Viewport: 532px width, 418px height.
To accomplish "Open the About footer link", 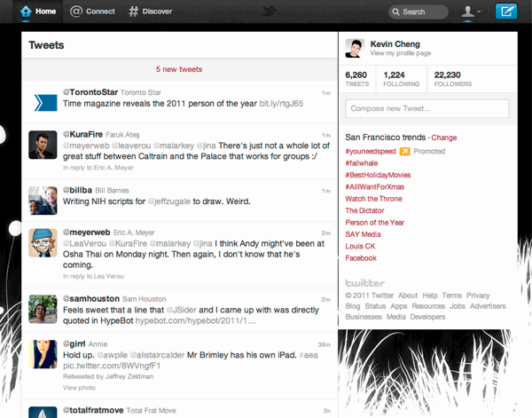I will pos(408,296).
